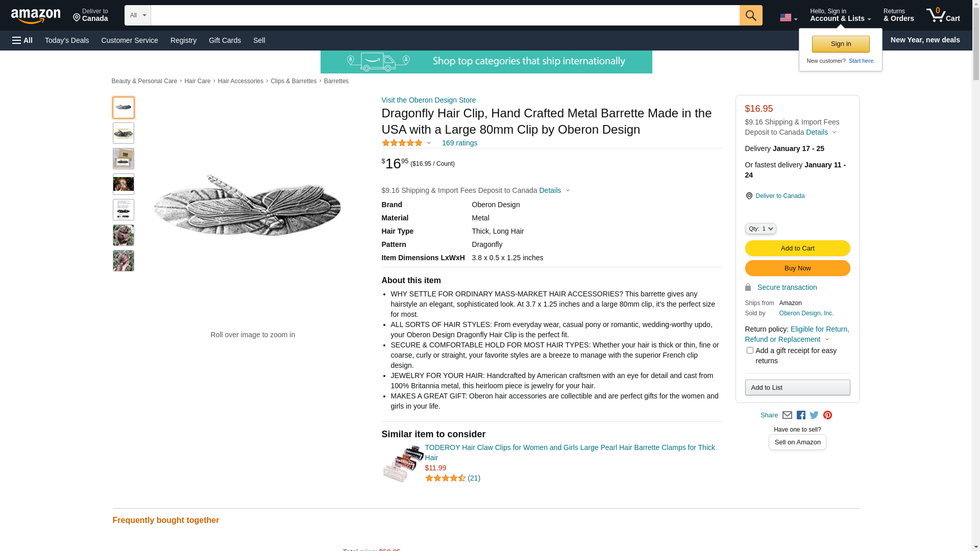This screenshot has width=980, height=551.
Task: Click the Add to Cart button
Action: click(797, 248)
